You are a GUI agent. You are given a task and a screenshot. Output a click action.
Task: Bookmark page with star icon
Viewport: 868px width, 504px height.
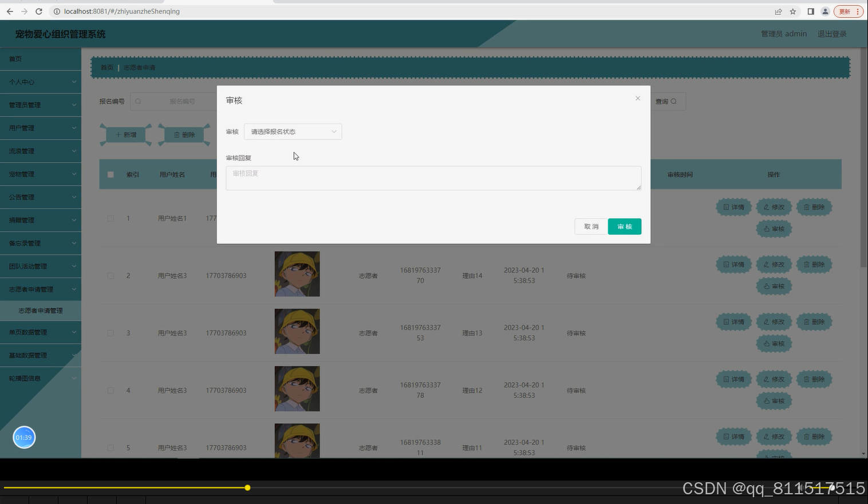coord(793,11)
